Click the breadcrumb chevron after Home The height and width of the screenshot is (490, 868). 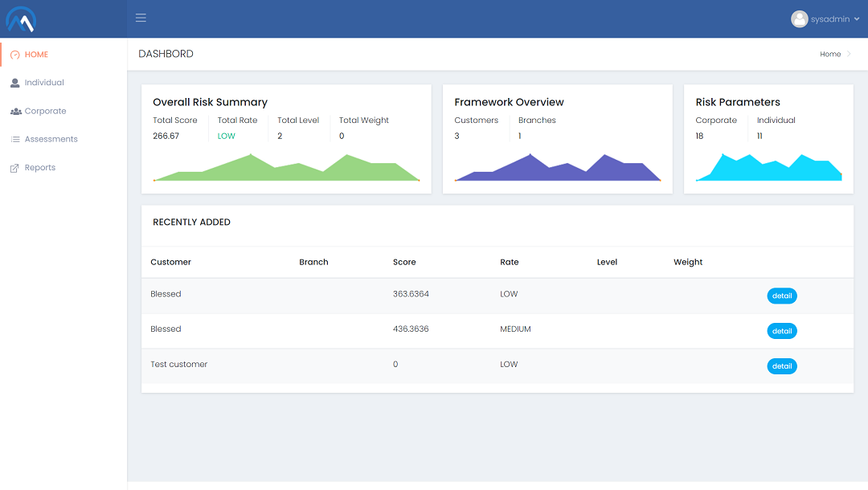850,54
